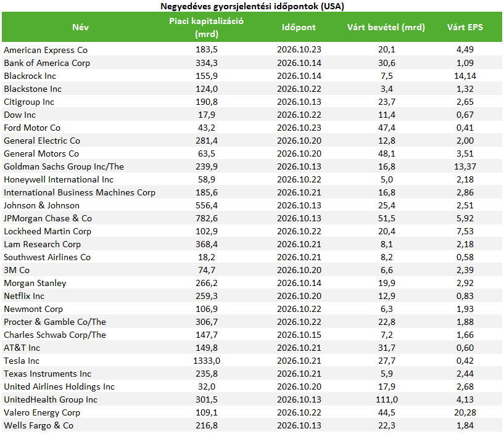Click Valero Energy Corp EPS value 20,28
This screenshot has width=504, height=434.
pos(465,412)
